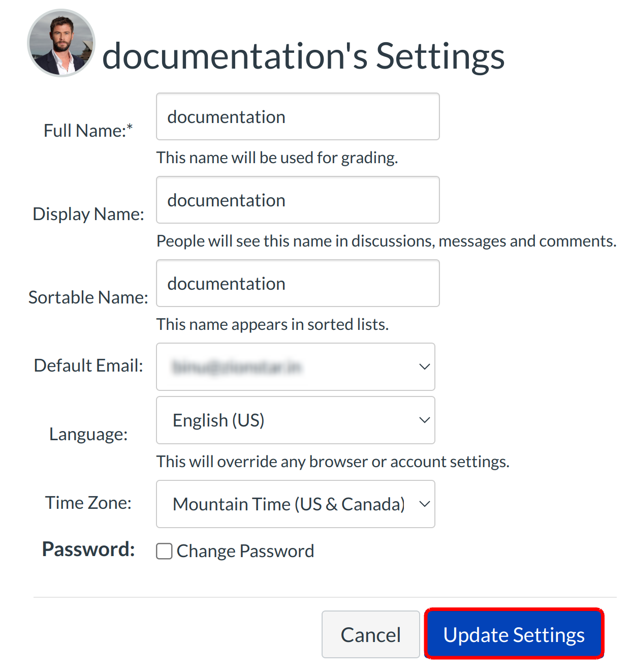Select the Sortable Name text field
The height and width of the screenshot is (672, 632).
click(297, 284)
